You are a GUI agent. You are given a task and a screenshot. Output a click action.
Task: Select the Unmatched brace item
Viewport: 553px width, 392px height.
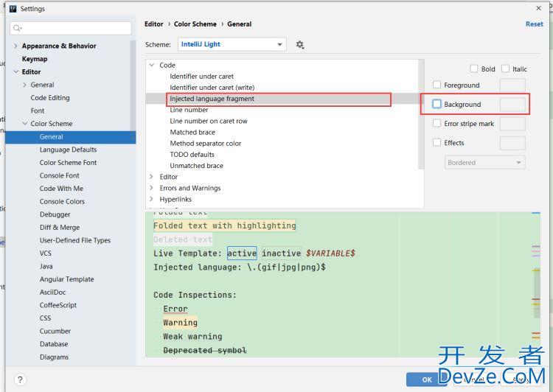coord(196,165)
